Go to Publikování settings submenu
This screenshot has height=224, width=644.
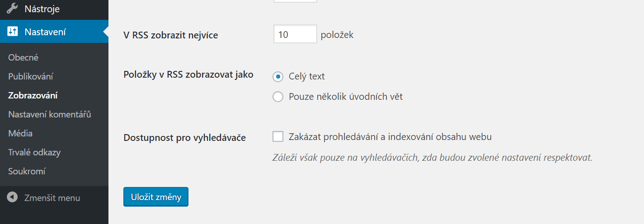pos(31,76)
